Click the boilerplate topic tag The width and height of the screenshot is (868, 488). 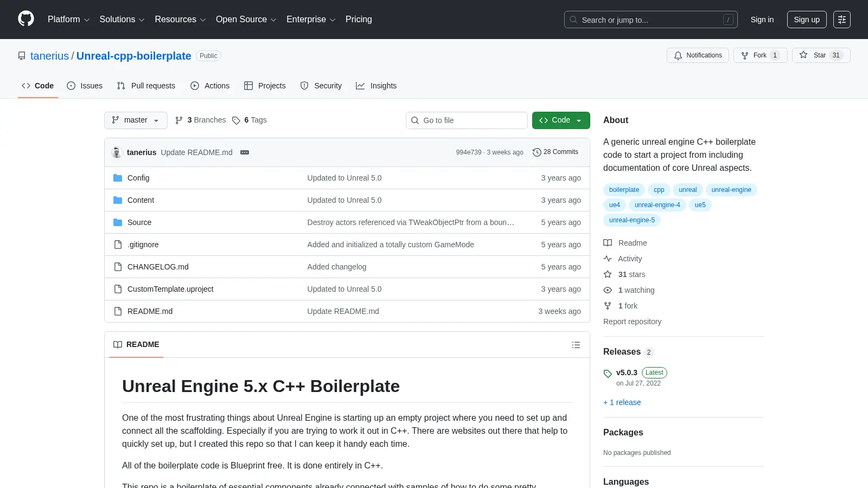624,190
